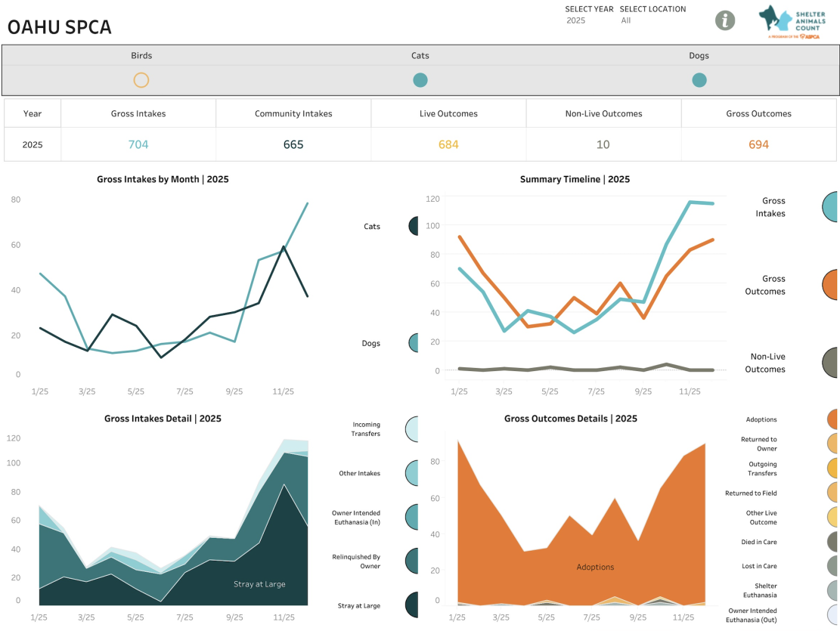Screen dimensions: 840x631
Task: Toggle the Birds species circle filter
Action: pos(141,80)
